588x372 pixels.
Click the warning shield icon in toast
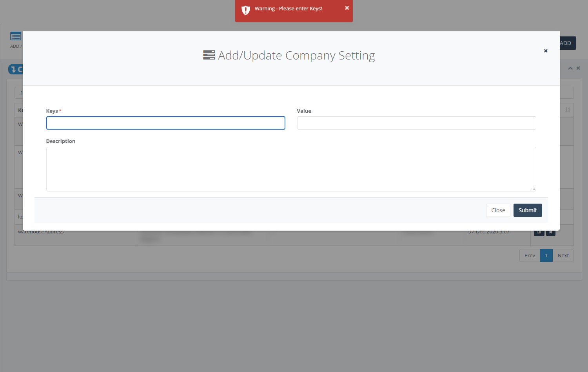click(246, 10)
